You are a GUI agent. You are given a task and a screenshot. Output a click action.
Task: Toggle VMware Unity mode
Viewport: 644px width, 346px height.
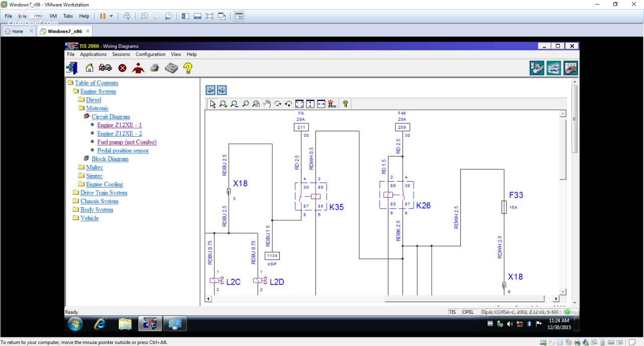point(222,16)
